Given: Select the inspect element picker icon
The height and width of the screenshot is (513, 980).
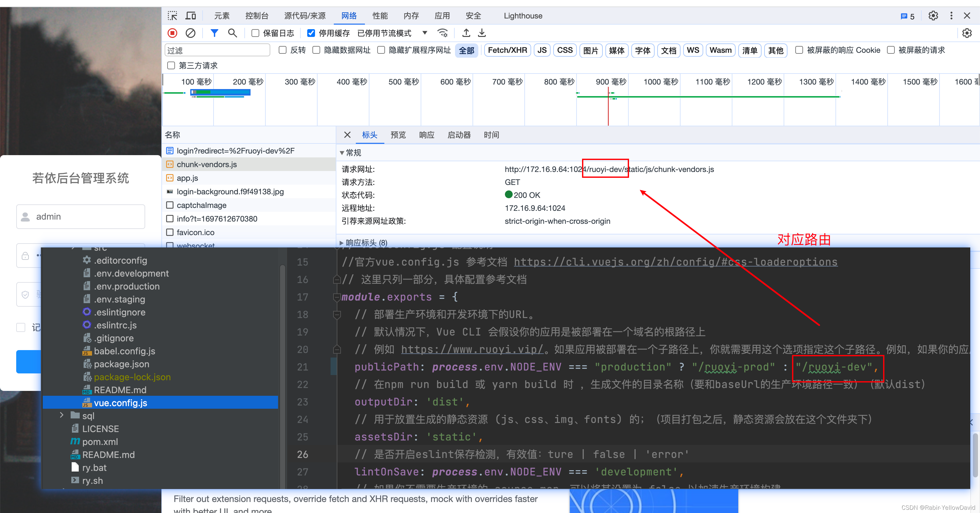Looking at the screenshot, I should pos(172,16).
